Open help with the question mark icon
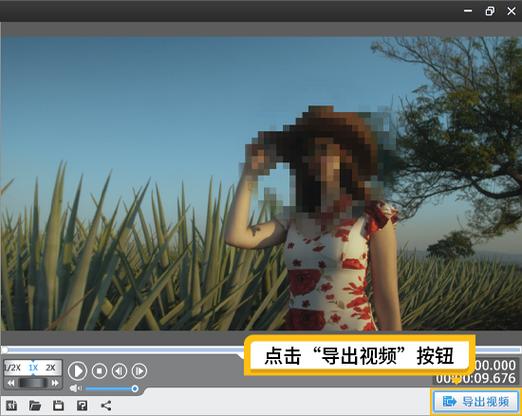Screen dimensions: 522x416 pyautogui.click(x=82, y=405)
